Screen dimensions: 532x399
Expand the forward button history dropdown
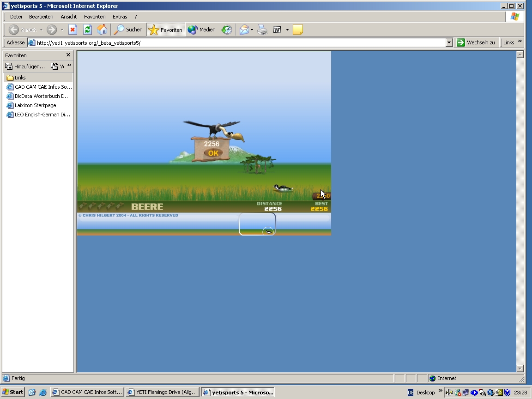(62, 30)
